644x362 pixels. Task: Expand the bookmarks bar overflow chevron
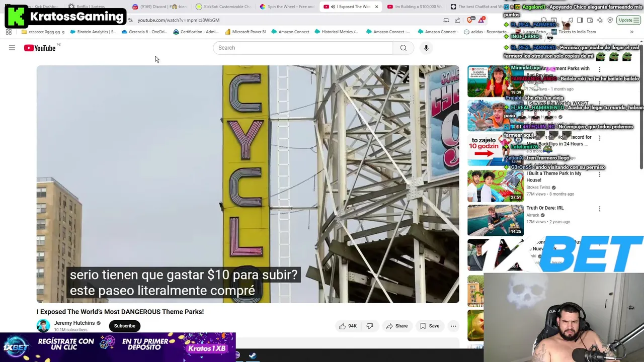coord(632,32)
